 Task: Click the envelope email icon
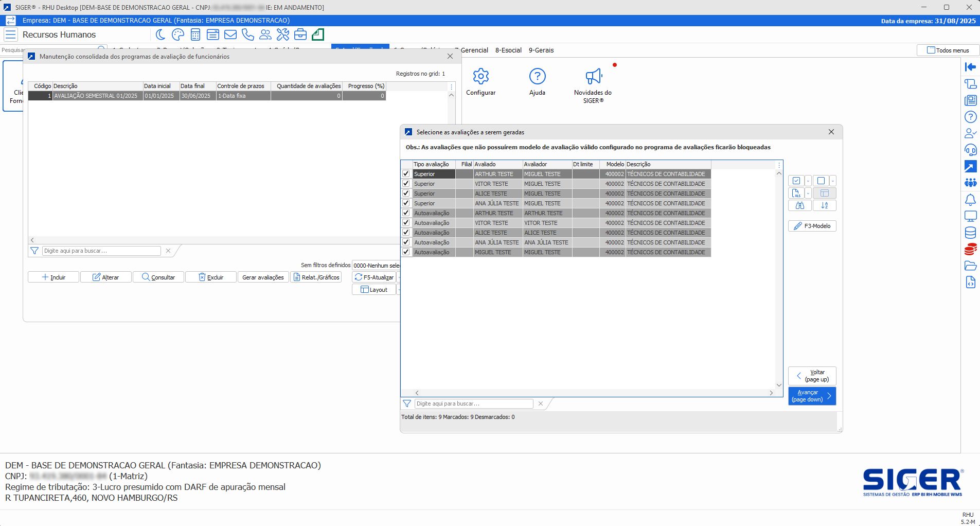coord(230,34)
